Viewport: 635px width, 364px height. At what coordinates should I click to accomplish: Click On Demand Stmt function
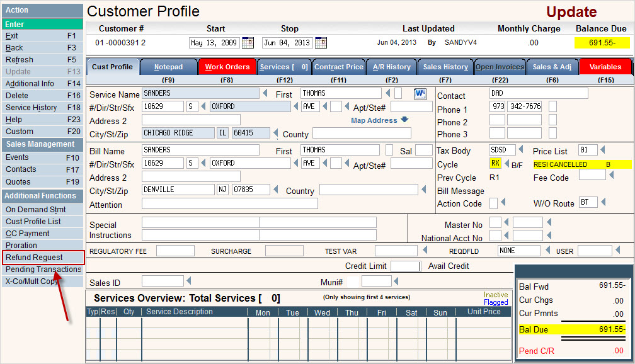pos(43,209)
